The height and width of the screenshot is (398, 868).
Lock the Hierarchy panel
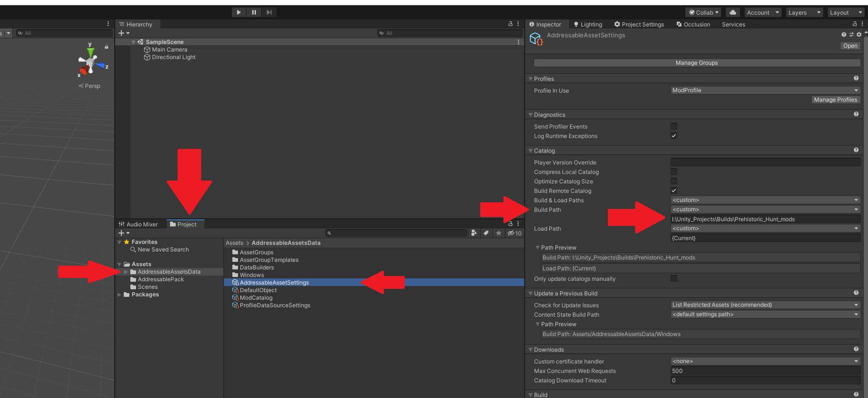pyautogui.click(x=511, y=24)
